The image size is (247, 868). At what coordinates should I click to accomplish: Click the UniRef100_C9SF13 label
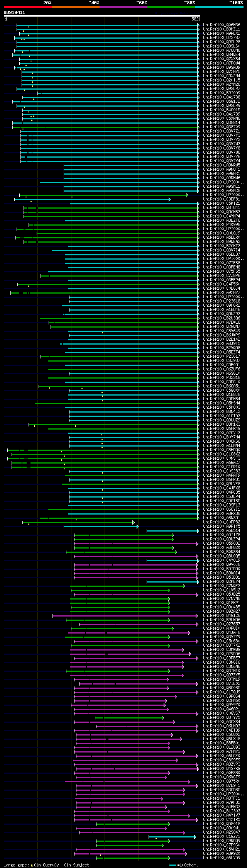pos(222,505)
